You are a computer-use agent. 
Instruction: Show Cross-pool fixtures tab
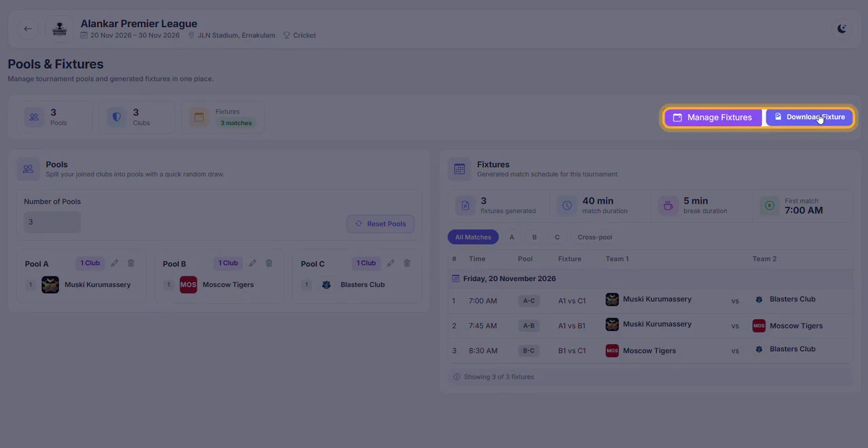pyautogui.click(x=595, y=238)
